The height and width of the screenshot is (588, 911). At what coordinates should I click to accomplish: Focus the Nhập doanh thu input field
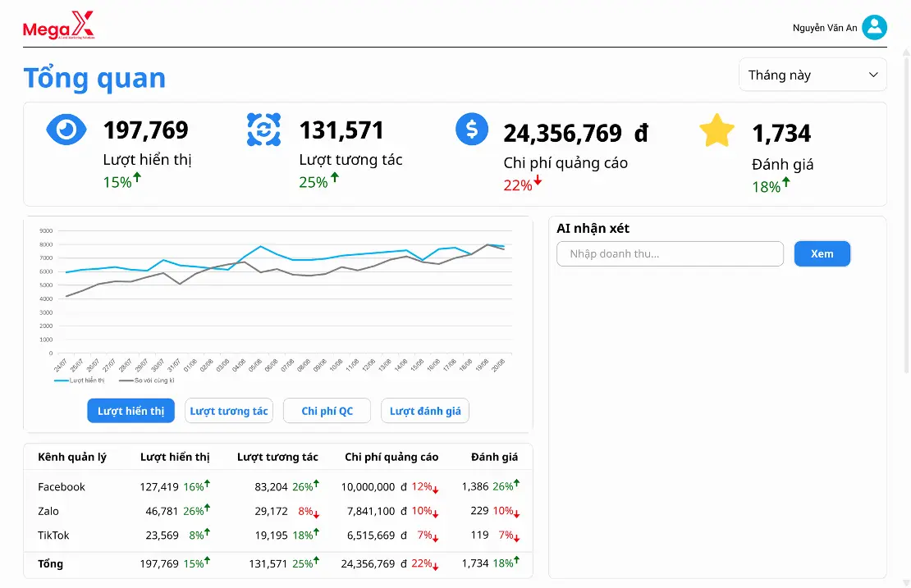pyautogui.click(x=670, y=253)
